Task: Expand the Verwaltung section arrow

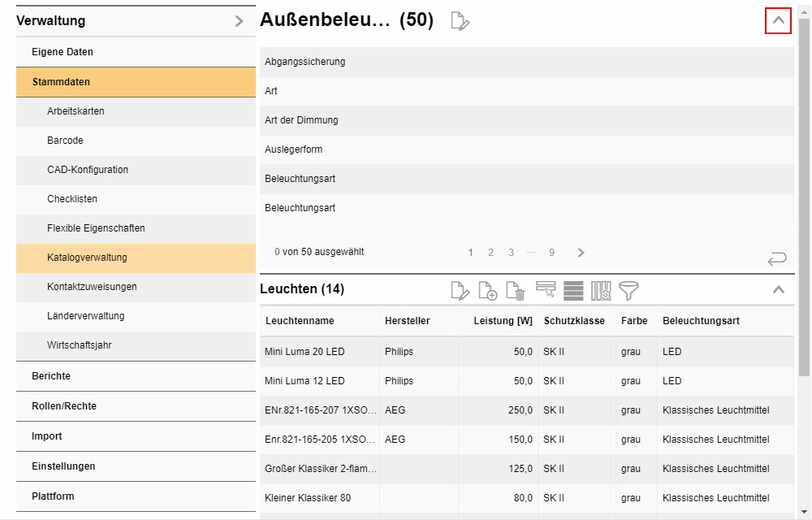Action: (240, 20)
